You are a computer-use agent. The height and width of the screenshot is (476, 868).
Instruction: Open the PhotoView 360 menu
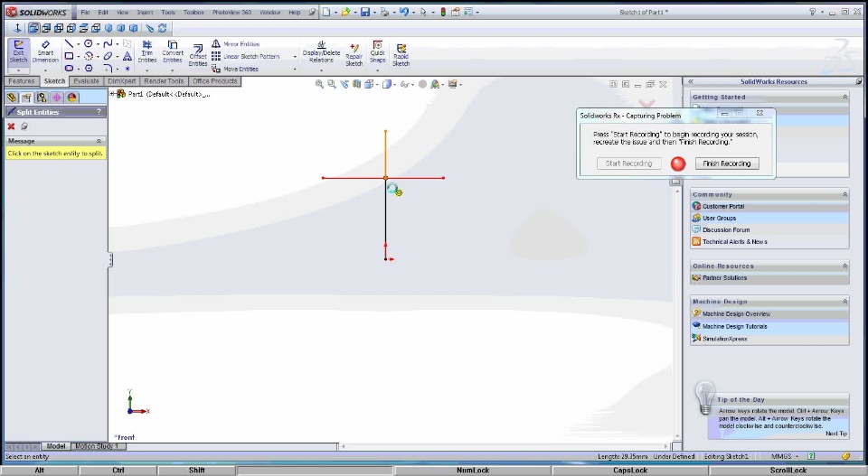tap(232, 12)
